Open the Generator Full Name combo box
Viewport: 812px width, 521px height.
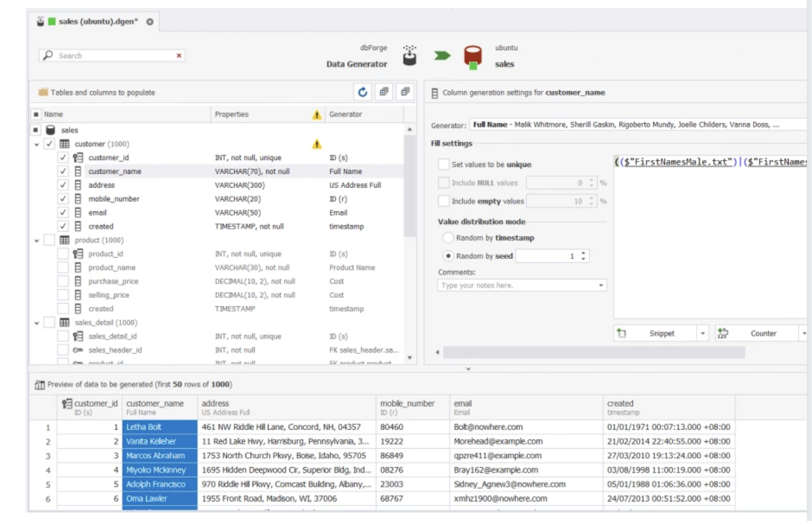638,125
